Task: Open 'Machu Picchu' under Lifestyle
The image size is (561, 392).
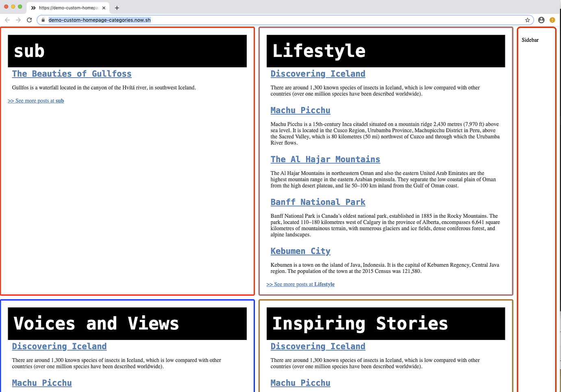Action: click(x=300, y=110)
